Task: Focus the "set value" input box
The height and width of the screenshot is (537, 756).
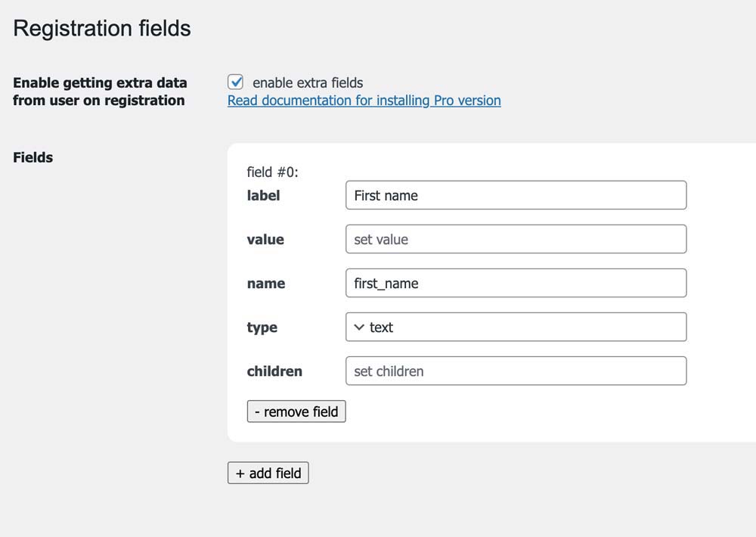Action: click(x=516, y=239)
